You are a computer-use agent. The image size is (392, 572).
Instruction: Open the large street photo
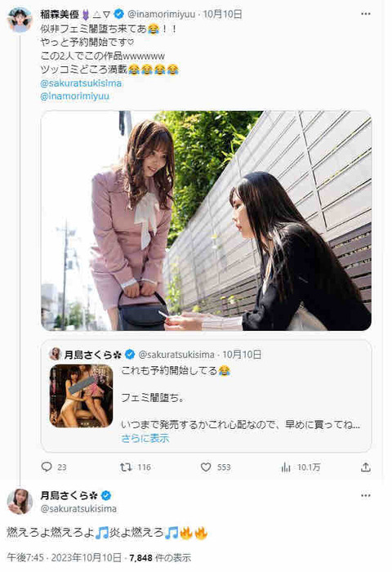(x=207, y=221)
